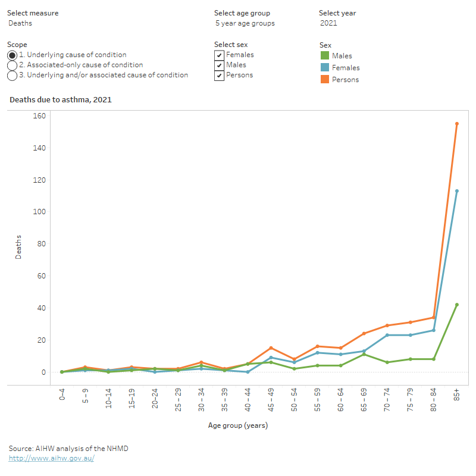Image resolution: width=476 pixels, height=476 pixels.
Task: Open the www.aihw.gov.au link
Action: [51, 458]
